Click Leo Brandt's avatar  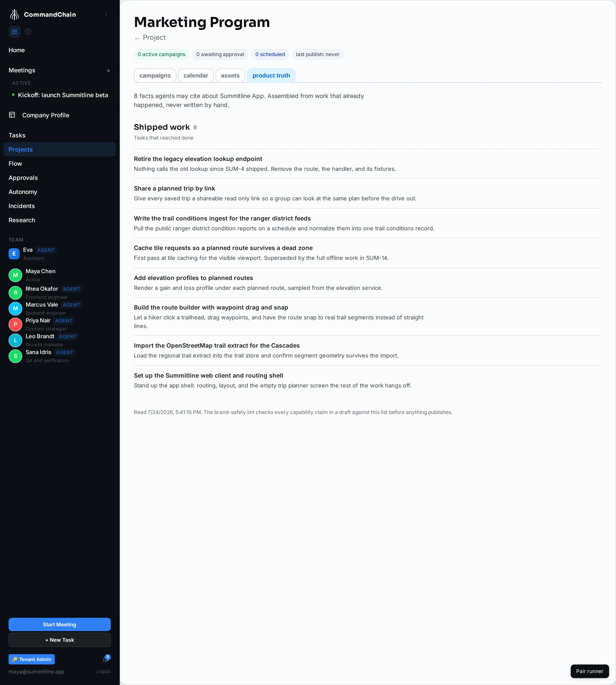(x=15, y=340)
